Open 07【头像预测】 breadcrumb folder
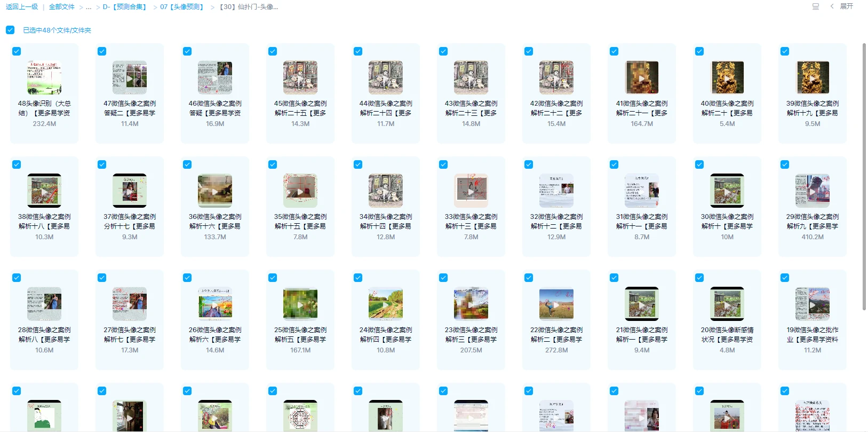Screen dimensions: 868x432 (183, 7)
